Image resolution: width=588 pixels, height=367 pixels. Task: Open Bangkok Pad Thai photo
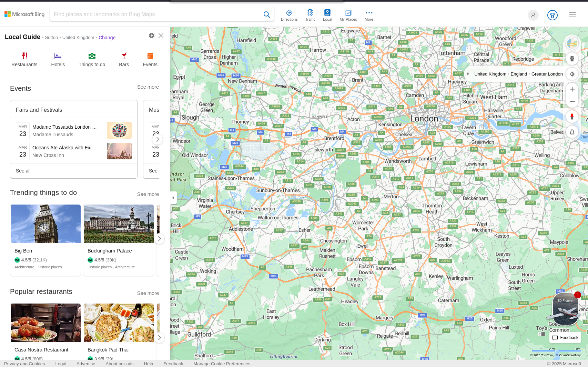(x=119, y=323)
